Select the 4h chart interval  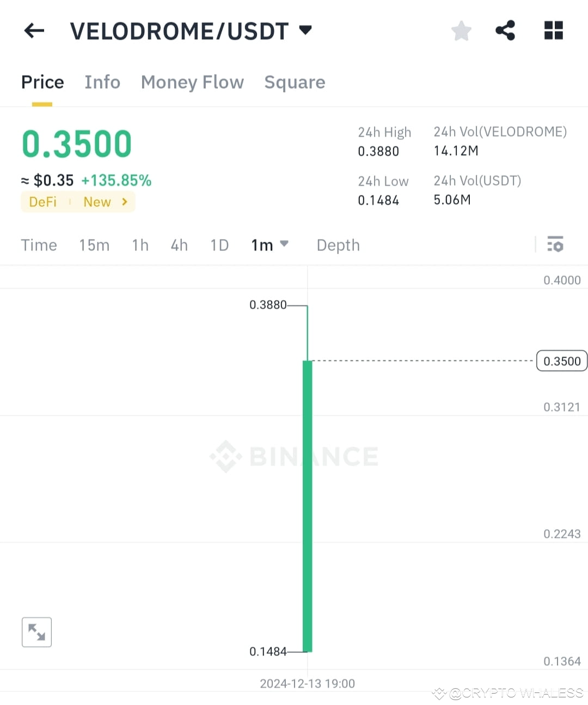179,245
